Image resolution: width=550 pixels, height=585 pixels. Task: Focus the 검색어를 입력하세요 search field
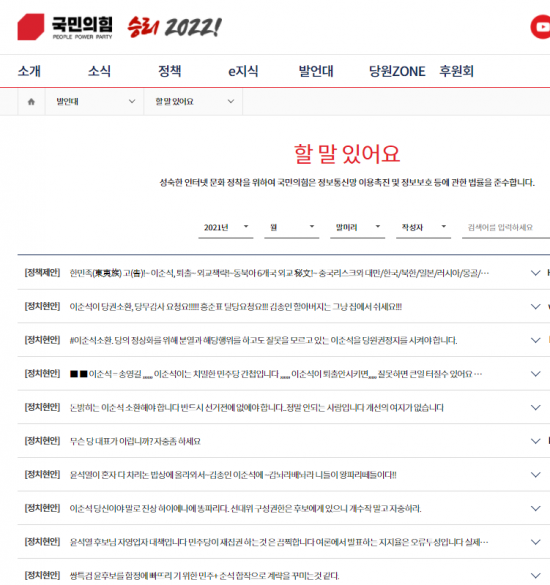(x=506, y=227)
